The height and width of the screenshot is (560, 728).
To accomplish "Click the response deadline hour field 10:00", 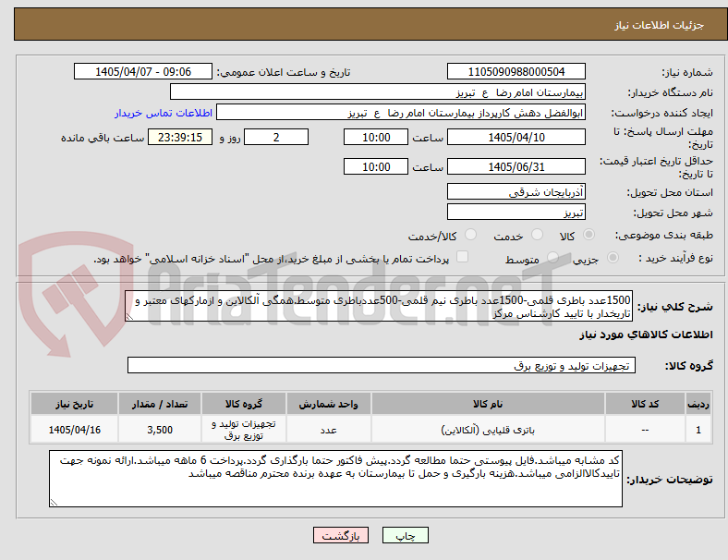I will [376, 137].
